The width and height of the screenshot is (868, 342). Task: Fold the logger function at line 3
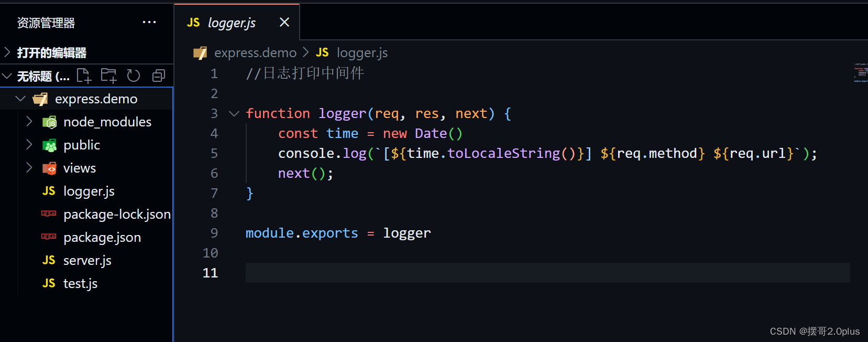[x=234, y=113]
